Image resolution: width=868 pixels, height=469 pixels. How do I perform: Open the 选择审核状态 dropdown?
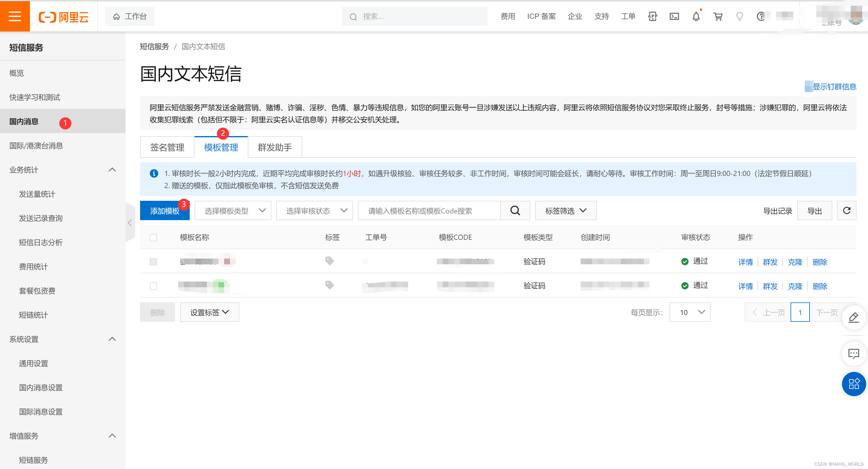click(314, 211)
